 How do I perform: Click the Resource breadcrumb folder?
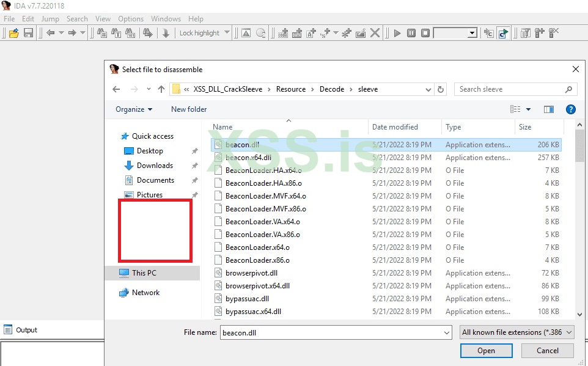tap(290, 89)
